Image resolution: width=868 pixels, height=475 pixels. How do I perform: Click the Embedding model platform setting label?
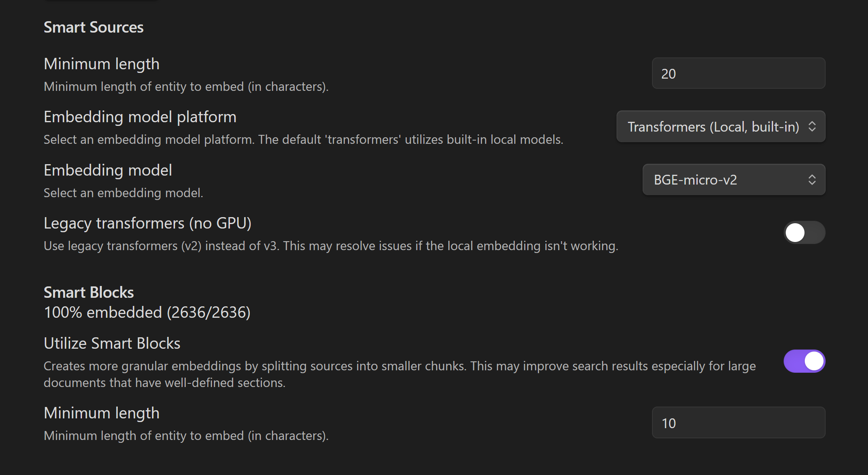tap(140, 117)
